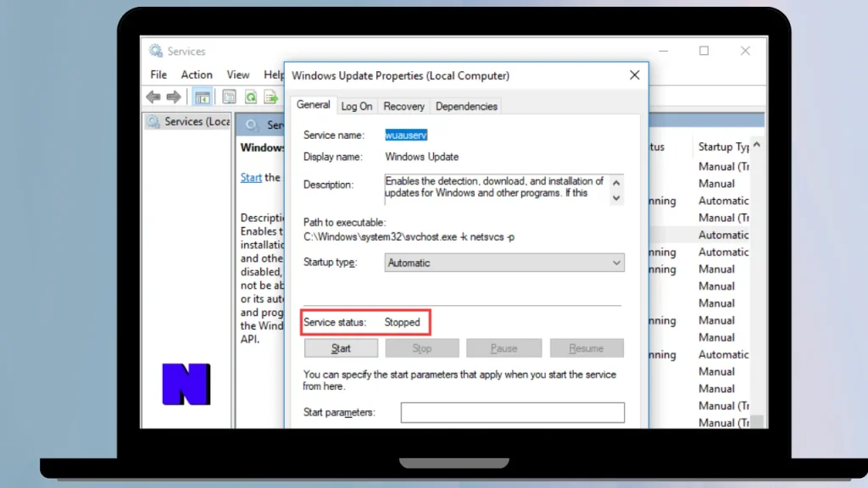Toggle the Show/Hide Console Tree toolbar icon

pyautogui.click(x=203, y=97)
